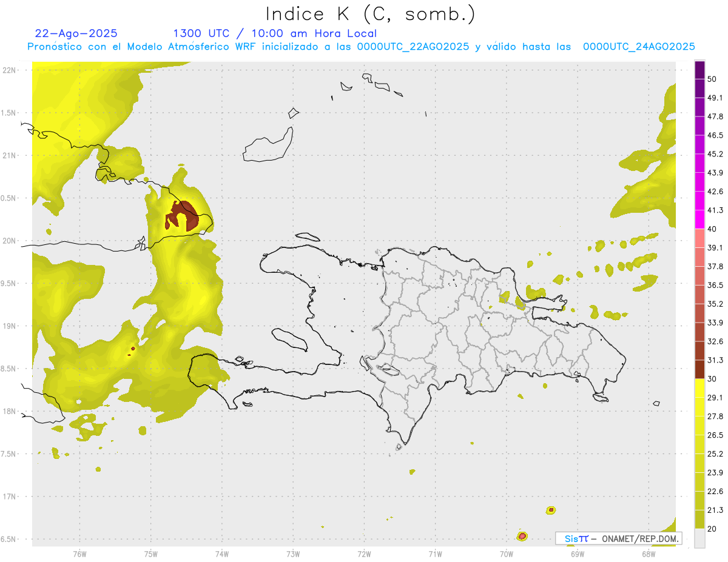Viewport: 728px width, 562px height.
Task: Pick the bright magenta swatch between 40 and 41.3
Action: (x=699, y=219)
